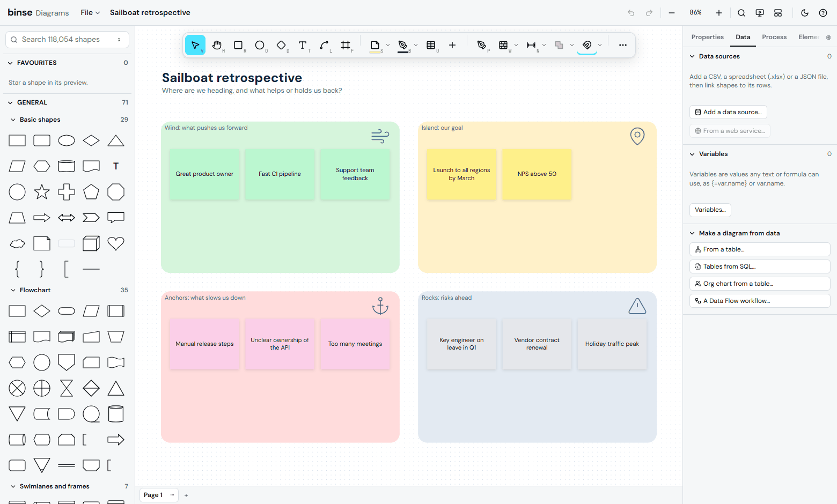Collapse the Basic shapes section
This screenshot has width=837, height=504.
(13, 120)
